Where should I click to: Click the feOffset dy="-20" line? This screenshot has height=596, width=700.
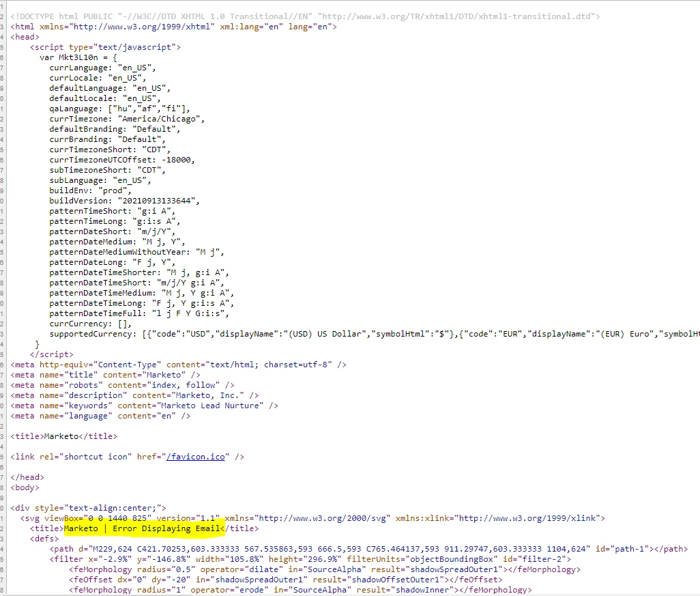[286, 580]
